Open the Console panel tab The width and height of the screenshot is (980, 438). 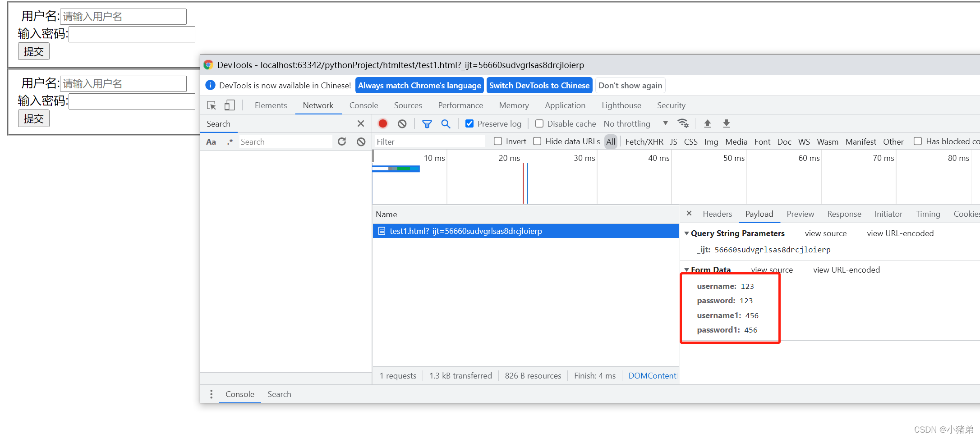pos(363,105)
